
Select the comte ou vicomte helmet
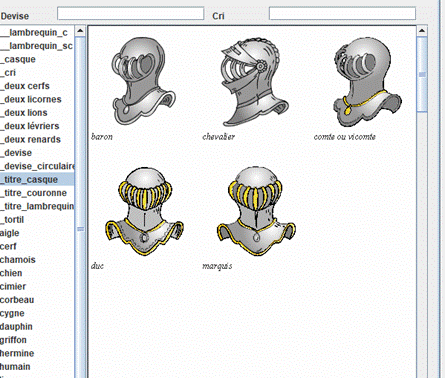click(x=367, y=81)
